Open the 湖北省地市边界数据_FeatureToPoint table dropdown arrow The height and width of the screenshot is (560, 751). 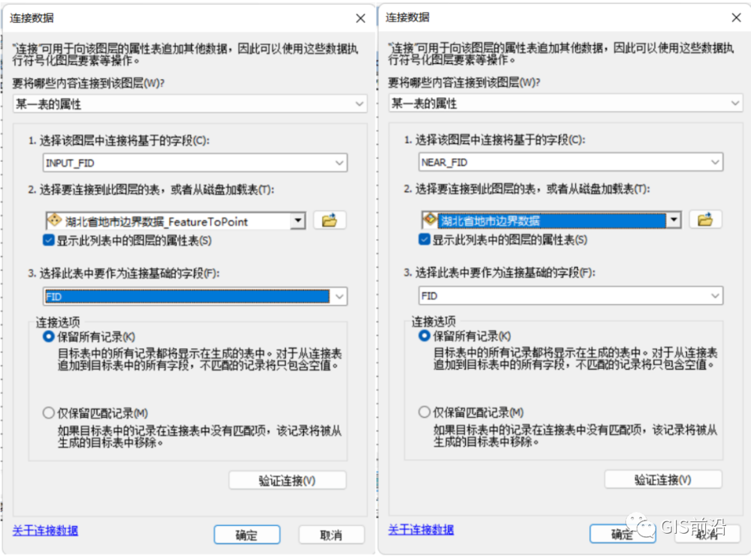298,221
